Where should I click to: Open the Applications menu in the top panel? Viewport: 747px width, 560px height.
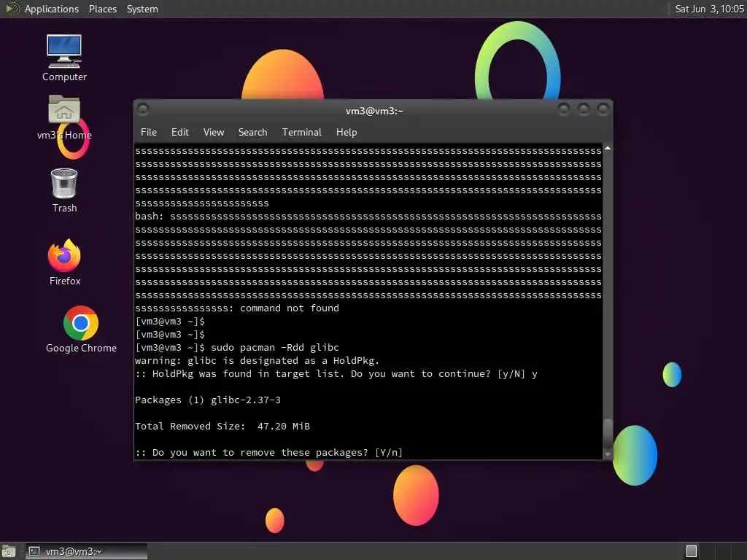click(52, 9)
